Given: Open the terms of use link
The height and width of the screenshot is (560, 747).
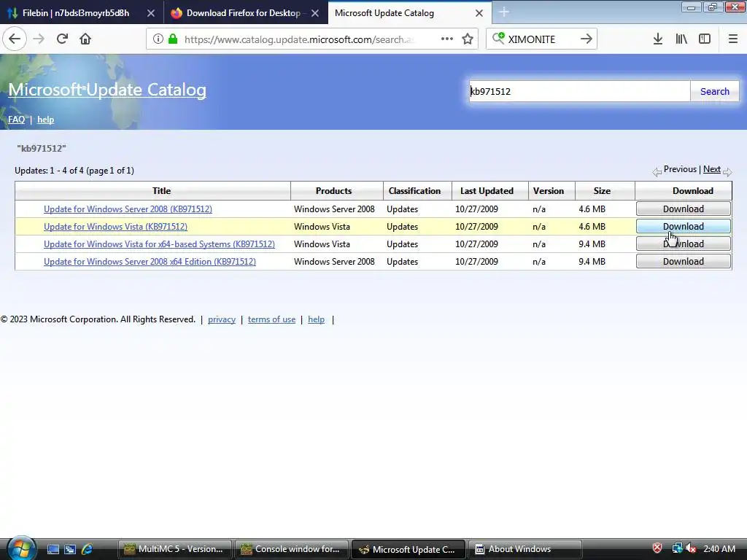Looking at the screenshot, I should pos(271,319).
